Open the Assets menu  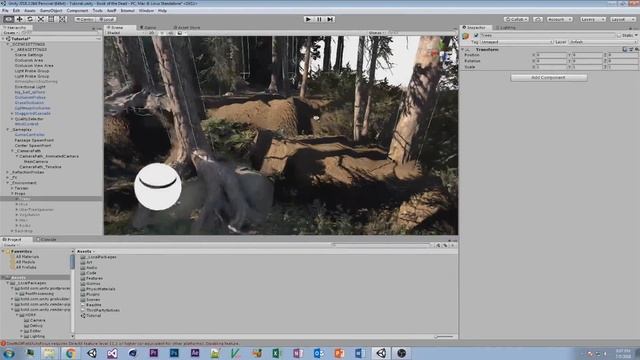pos(30,11)
